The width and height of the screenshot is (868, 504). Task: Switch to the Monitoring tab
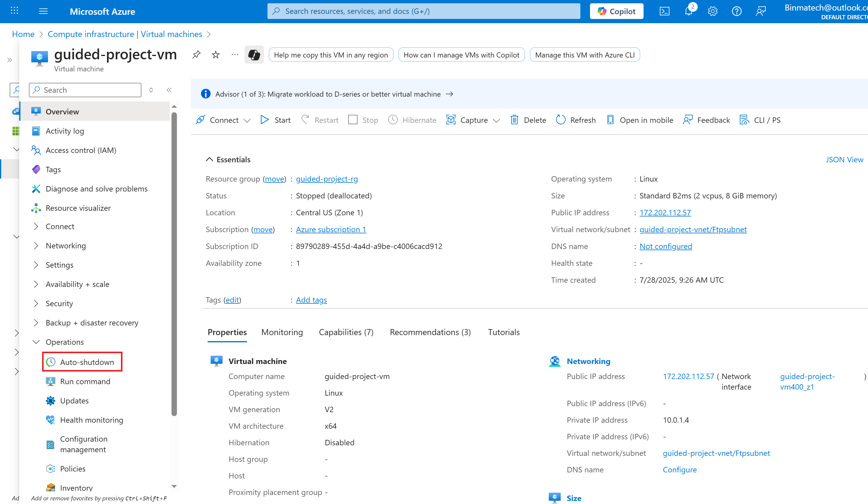tap(282, 332)
